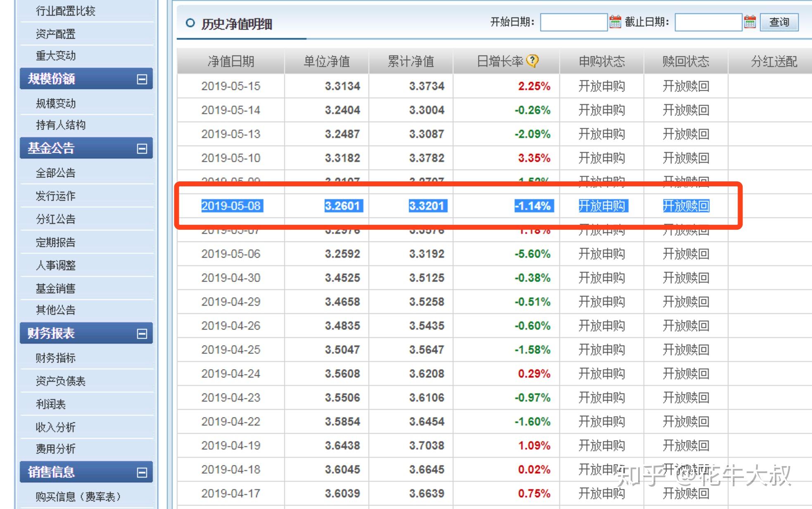This screenshot has height=509, width=812.
Task: Click unit net value 3.6438
Action: tap(342, 445)
